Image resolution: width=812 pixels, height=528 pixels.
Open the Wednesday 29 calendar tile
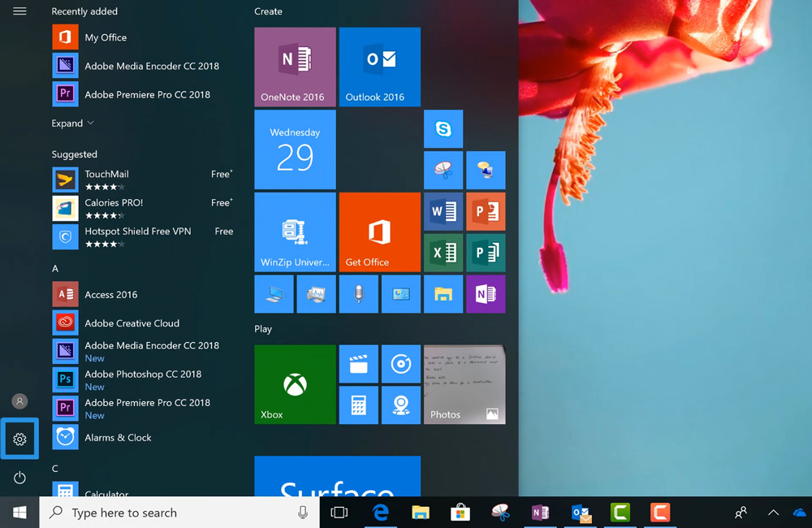tap(295, 149)
